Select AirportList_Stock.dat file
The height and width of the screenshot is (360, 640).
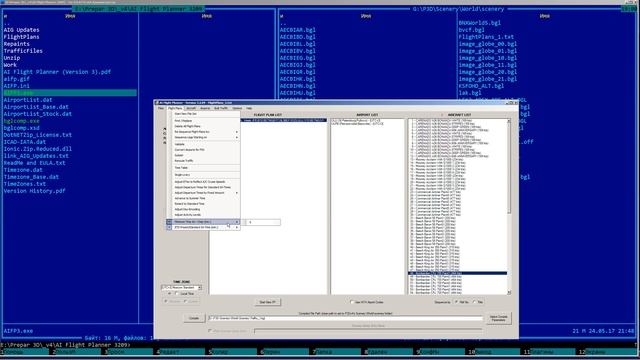[x=38, y=114]
